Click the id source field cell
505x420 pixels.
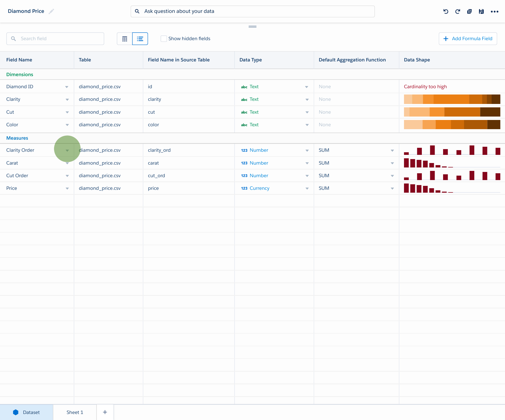(x=189, y=87)
